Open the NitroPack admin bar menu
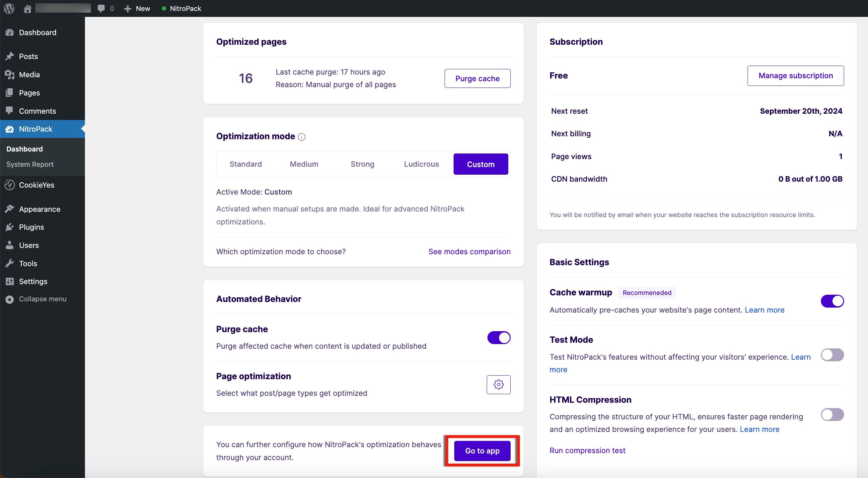 click(x=181, y=8)
